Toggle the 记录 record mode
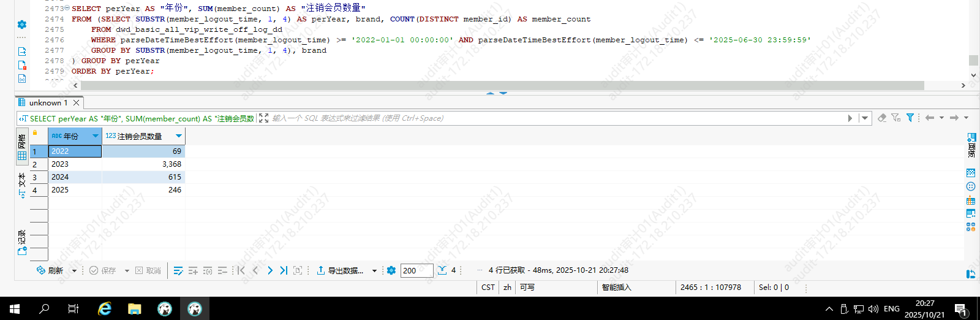 22,242
